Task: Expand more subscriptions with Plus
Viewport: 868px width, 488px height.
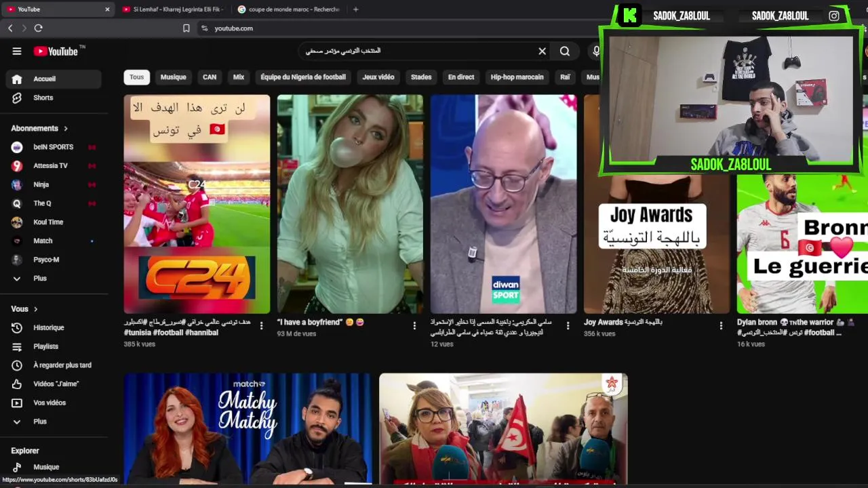Action: [x=54, y=279]
